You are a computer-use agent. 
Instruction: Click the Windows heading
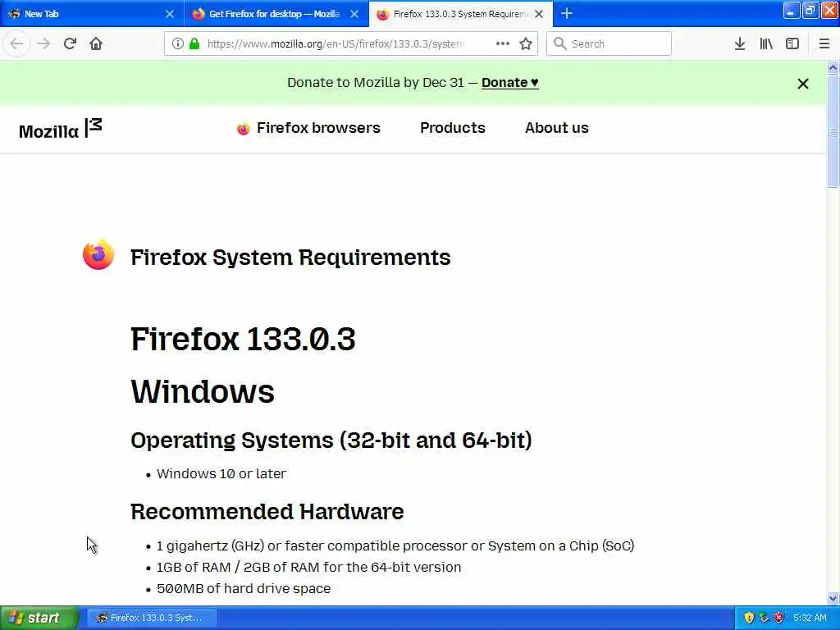[203, 391]
